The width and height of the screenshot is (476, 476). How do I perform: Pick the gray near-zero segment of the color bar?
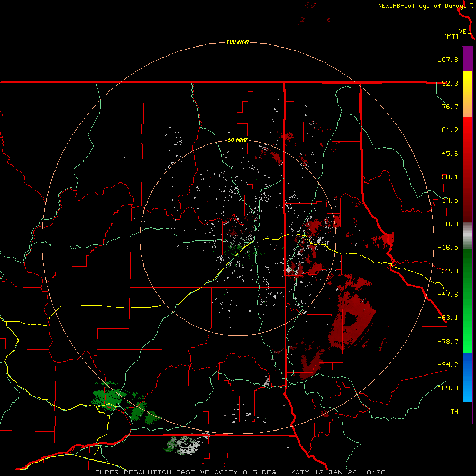(467, 235)
